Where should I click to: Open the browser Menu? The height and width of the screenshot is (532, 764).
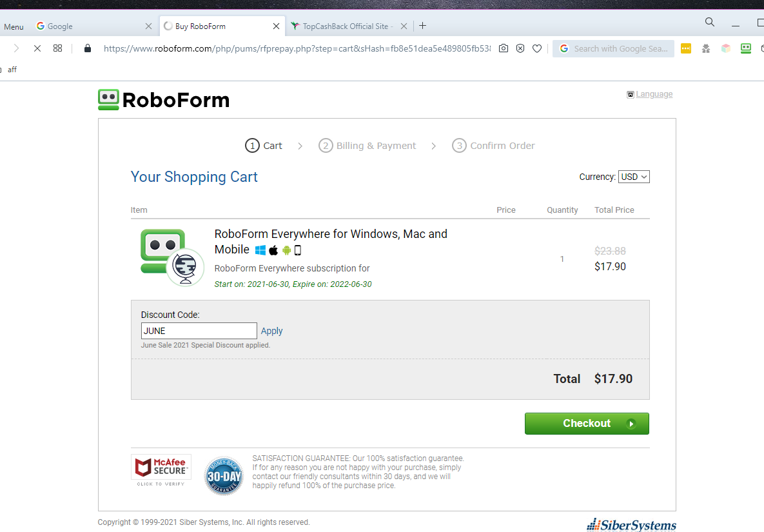coord(14,26)
